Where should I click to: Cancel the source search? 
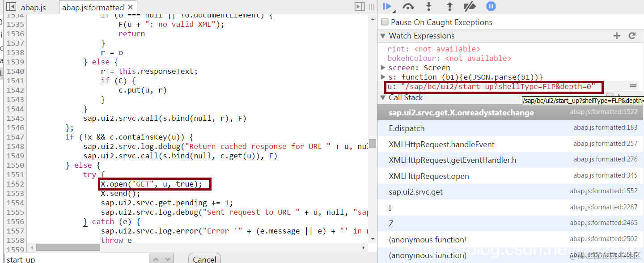205,259
